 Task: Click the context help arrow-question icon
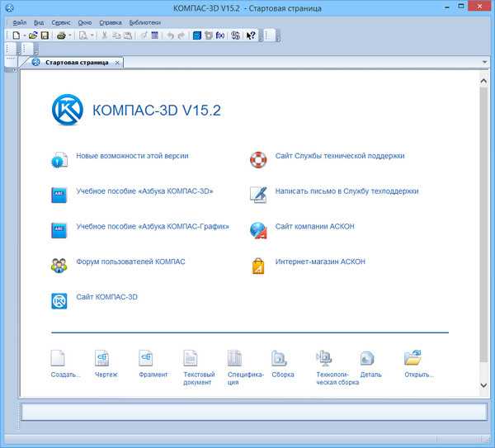click(x=251, y=35)
